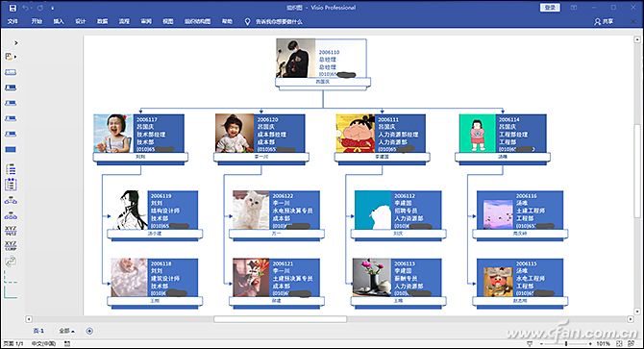Select the box with ID 2006119
This screenshot has width=644, height=349.
[x=155, y=215]
